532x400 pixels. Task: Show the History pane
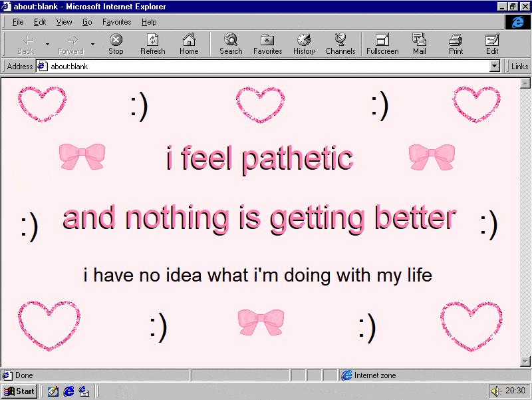[304, 44]
